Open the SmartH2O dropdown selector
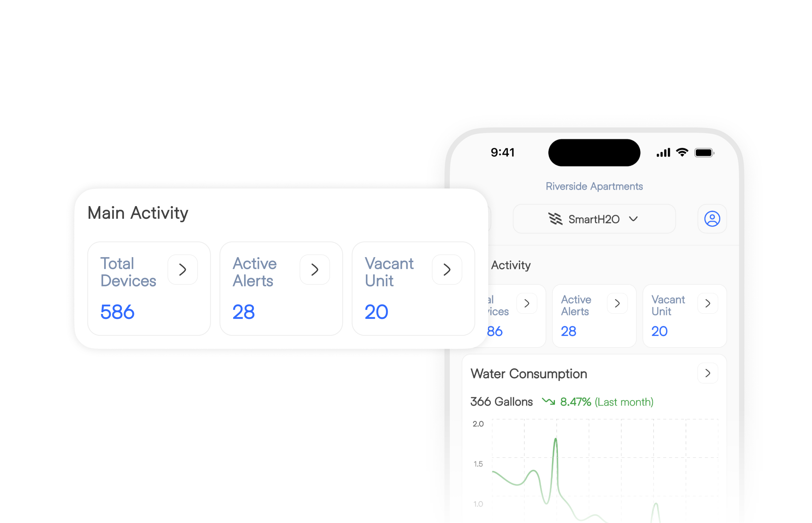Viewport: 812px width, 523px height. click(x=594, y=218)
